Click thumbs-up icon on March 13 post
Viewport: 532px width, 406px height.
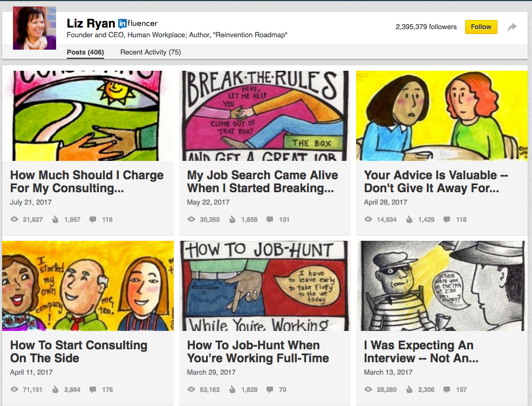410,389
